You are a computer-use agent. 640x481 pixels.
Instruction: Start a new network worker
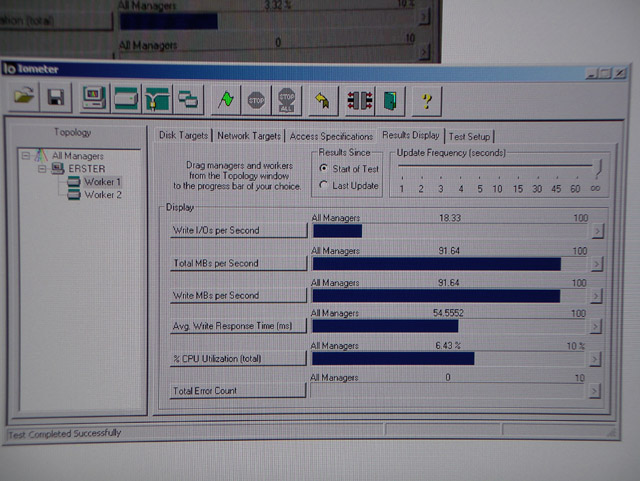157,99
